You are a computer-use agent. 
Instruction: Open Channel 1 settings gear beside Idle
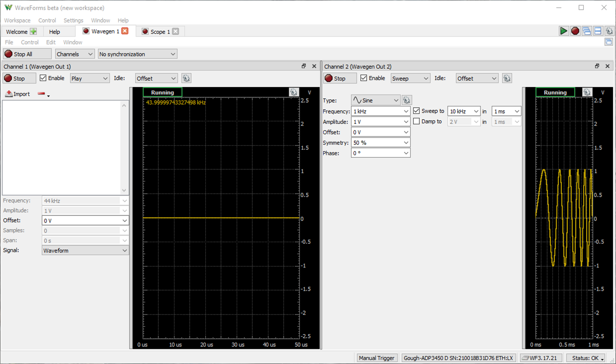click(x=186, y=78)
